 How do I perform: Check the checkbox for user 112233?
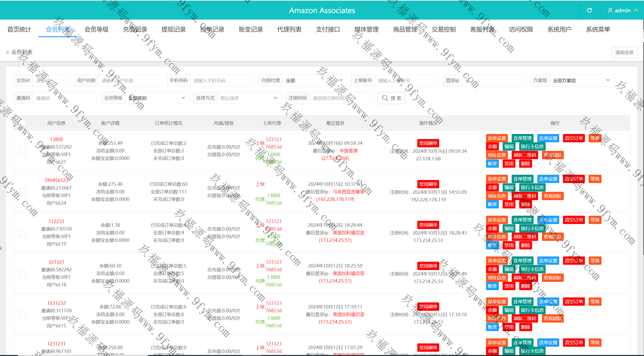click(x=23, y=233)
